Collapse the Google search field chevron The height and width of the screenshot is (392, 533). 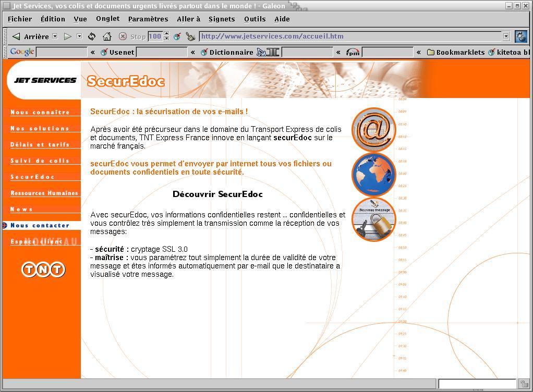pos(92,52)
